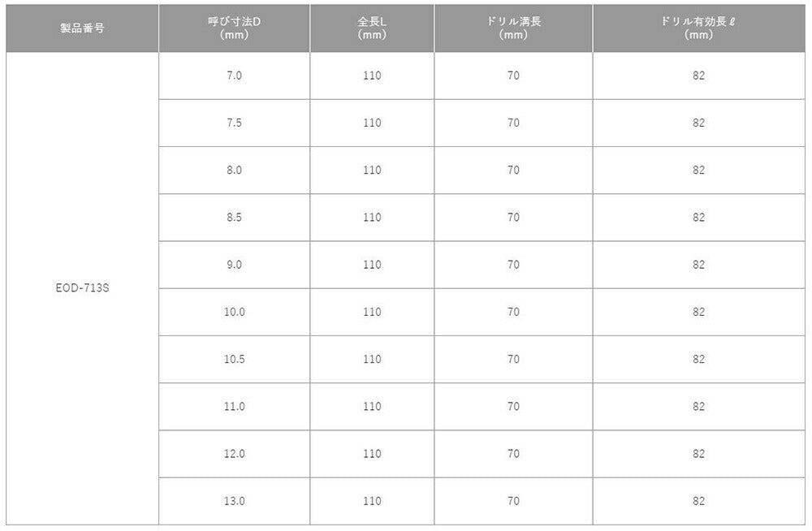Select the 7.0 diameter cell

click(234, 76)
